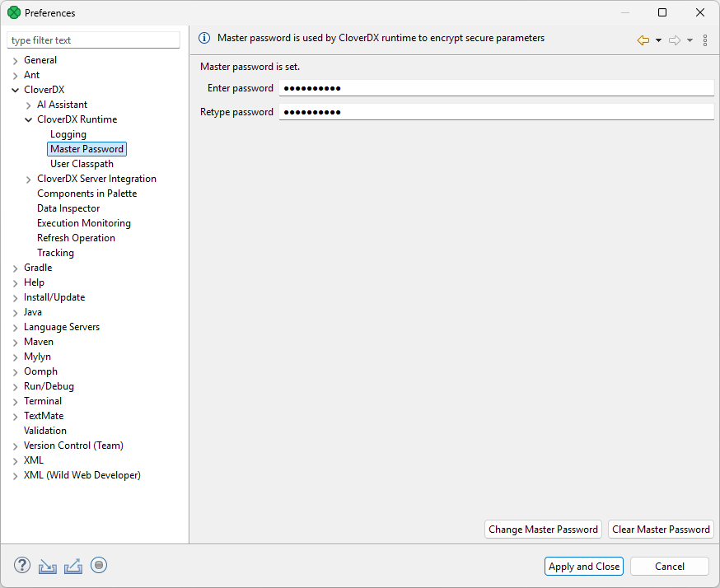Expand the Mylyn tree node
The width and height of the screenshot is (720, 588).
click(15, 357)
